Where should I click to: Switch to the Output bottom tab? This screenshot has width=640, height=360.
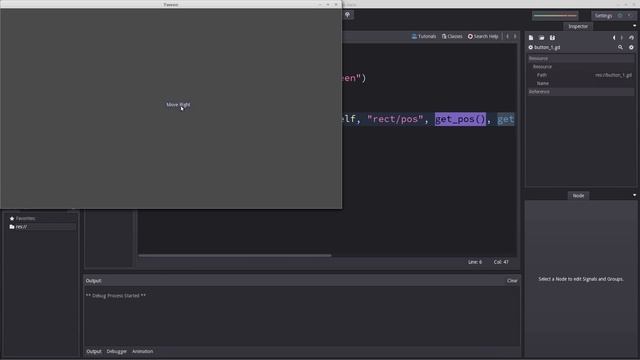(x=93, y=351)
